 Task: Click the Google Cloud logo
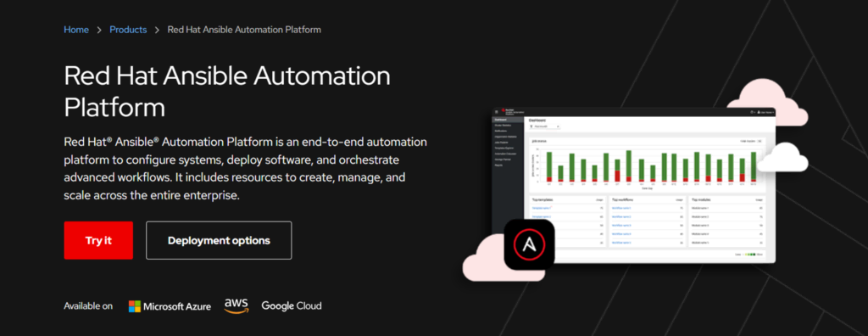(x=292, y=306)
